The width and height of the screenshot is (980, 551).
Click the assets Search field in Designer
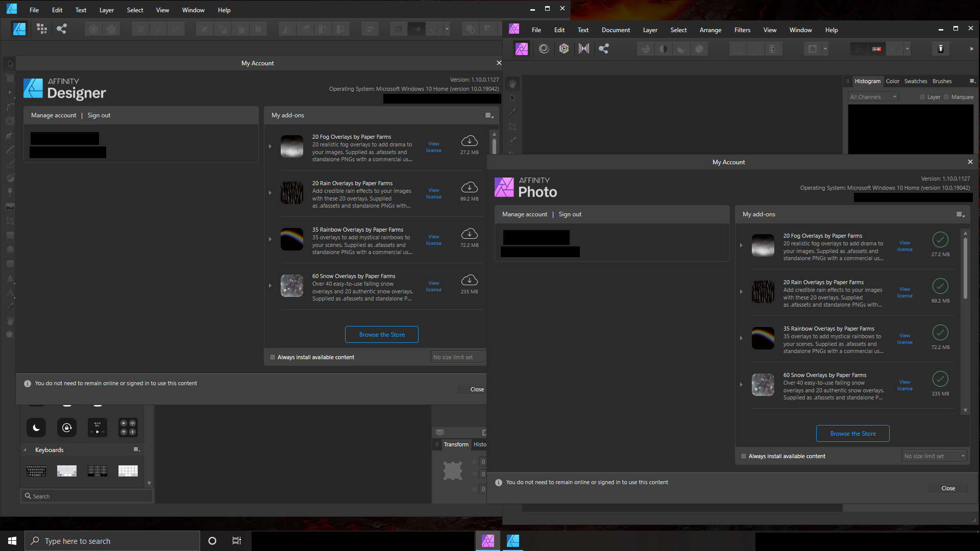tap(87, 496)
